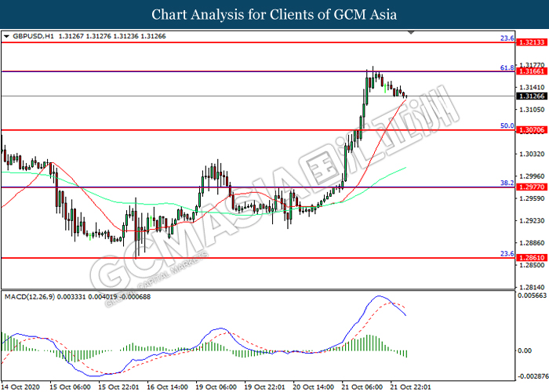
Task: Click the 19 Oct 06:00 time label
Action: point(216,387)
